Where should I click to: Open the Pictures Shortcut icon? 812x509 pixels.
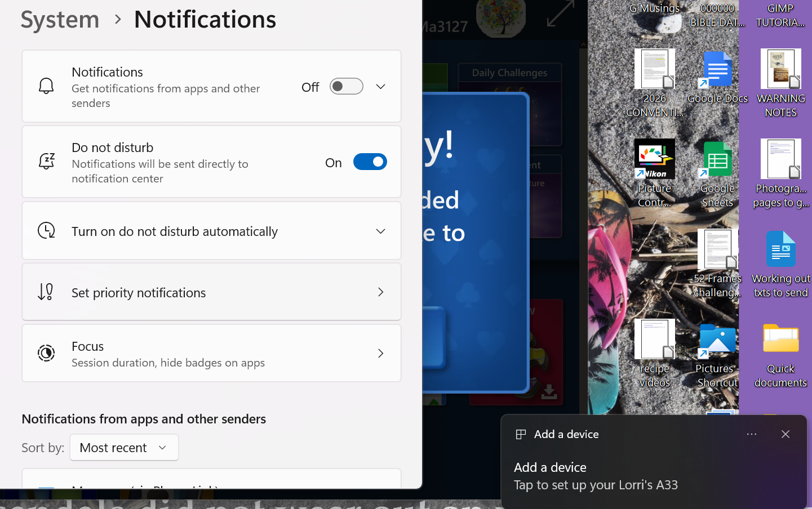(x=717, y=338)
